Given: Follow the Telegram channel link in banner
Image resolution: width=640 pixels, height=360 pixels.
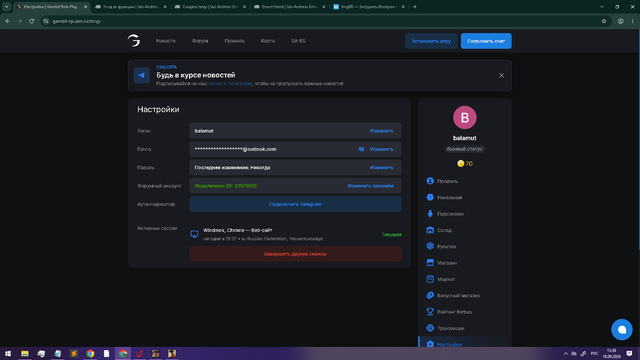Looking at the screenshot, I should [x=230, y=83].
